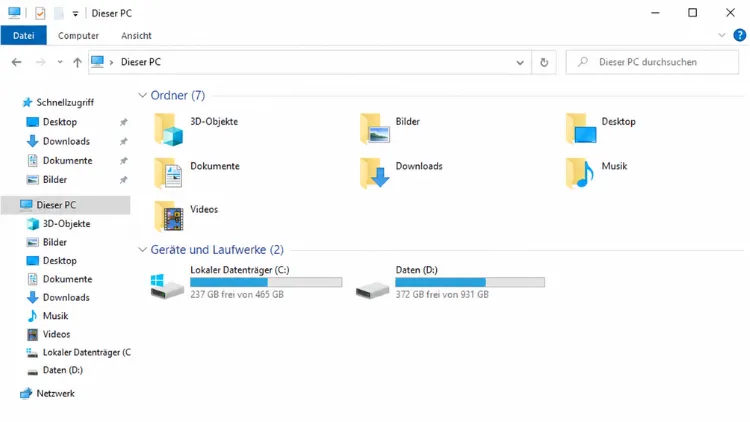Screen dimensions: 750x422
Task: Click the C: drive usage bar
Action: click(266, 282)
